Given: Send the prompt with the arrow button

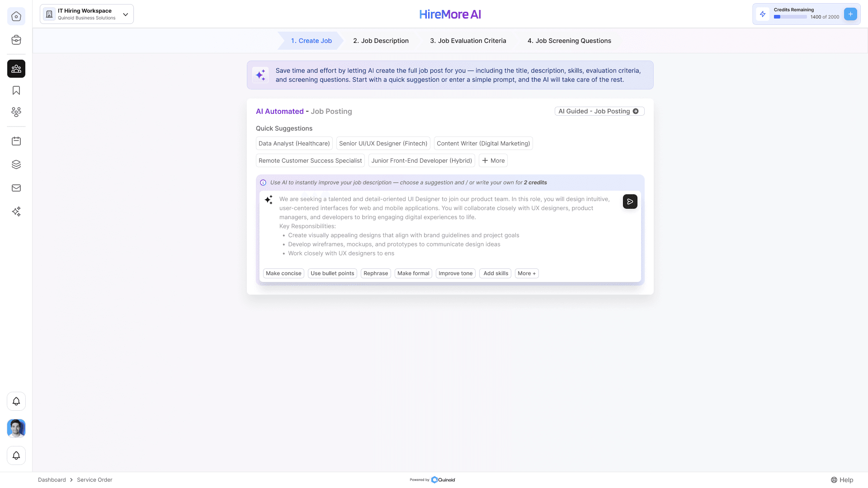Looking at the screenshot, I should pyautogui.click(x=630, y=202).
